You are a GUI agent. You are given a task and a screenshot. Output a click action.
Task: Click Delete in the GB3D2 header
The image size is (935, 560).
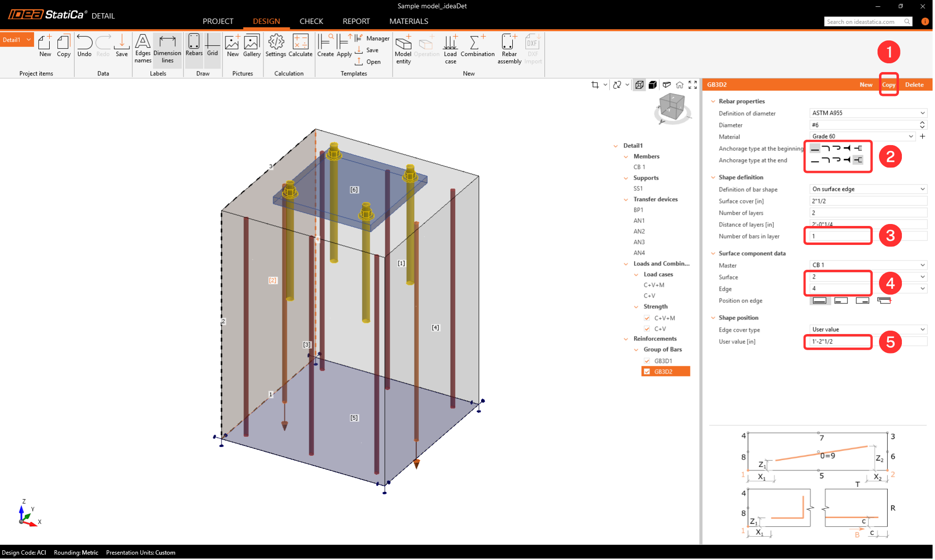[914, 85]
